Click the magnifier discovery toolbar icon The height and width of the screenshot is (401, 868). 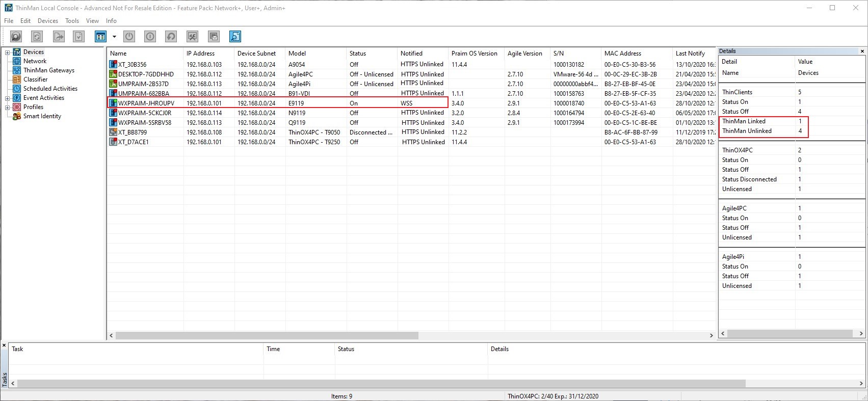16,36
